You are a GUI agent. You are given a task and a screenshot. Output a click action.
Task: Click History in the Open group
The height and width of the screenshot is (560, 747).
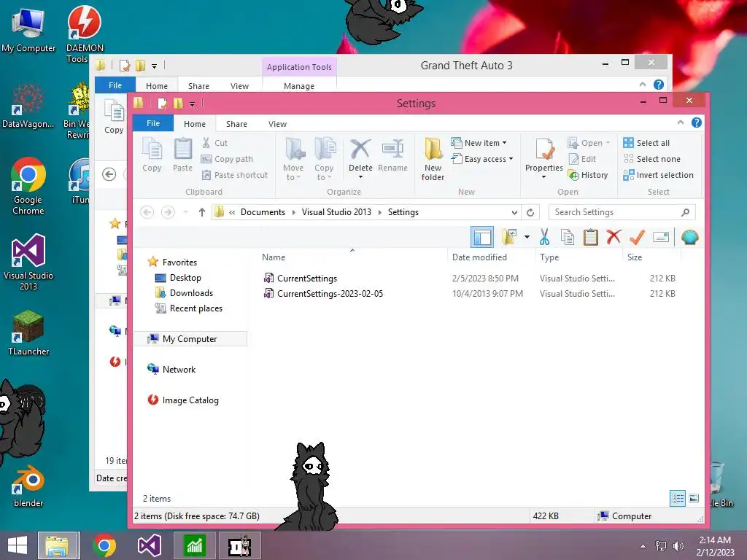point(588,175)
